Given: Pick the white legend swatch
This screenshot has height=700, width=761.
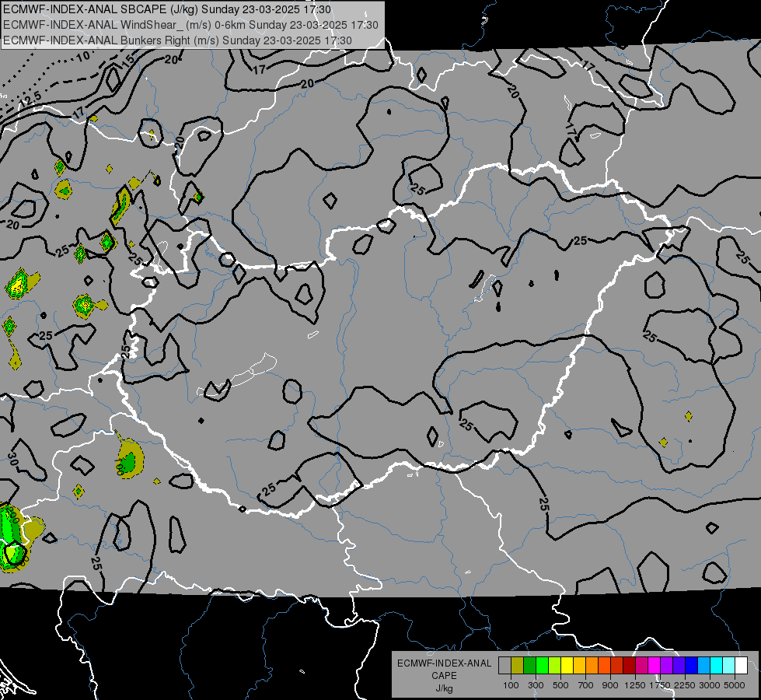Looking at the screenshot, I should 741,666.
